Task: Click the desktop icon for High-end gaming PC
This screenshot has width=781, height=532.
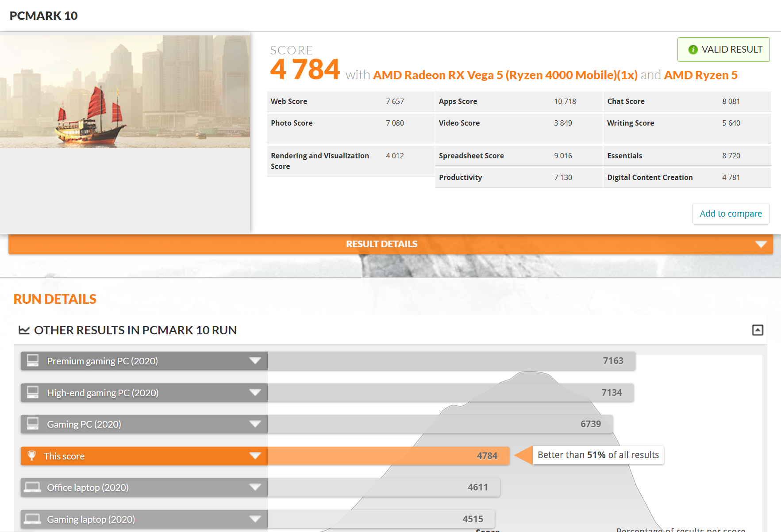Action: 33,392
